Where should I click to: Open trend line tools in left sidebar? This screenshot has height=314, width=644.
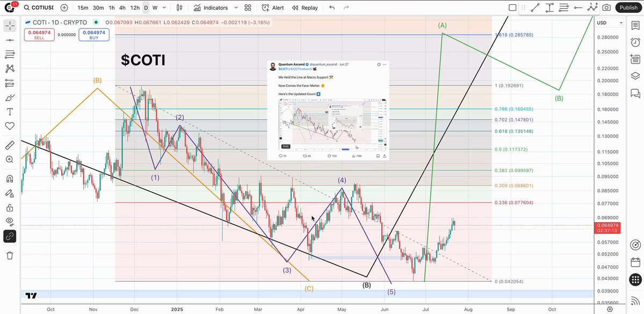[x=10, y=40]
